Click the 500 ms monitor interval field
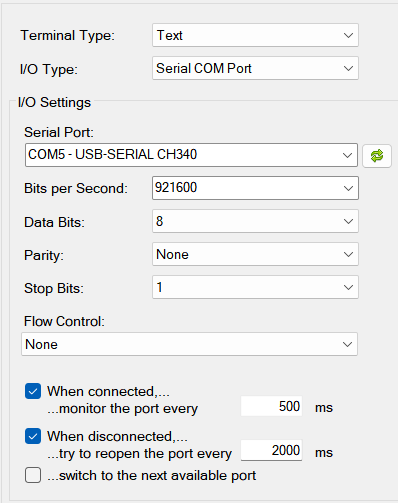398x503 pixels. tap(271, 406)
